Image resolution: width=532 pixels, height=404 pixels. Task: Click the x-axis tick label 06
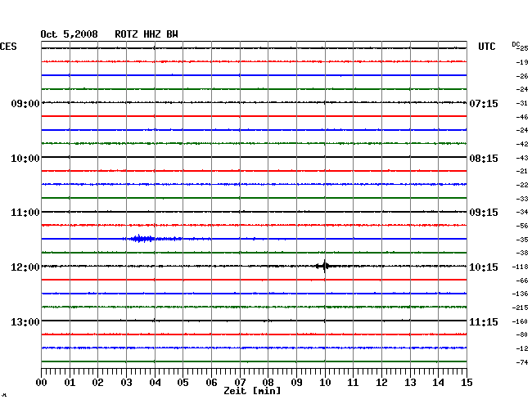tap(211, 382)
